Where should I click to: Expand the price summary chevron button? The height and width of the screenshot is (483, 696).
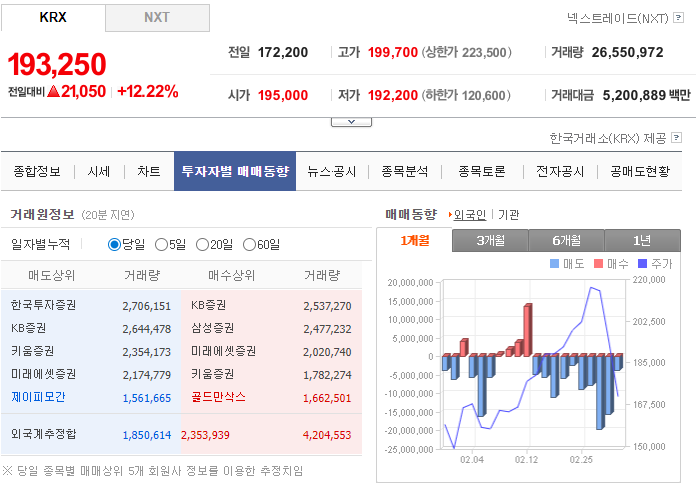pos(351,121)
